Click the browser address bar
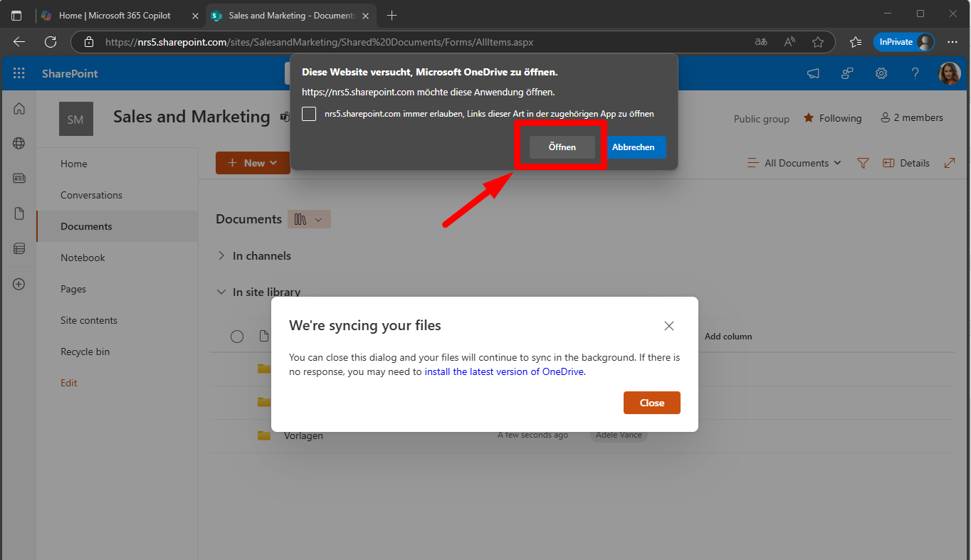The image size is (971, 560). point(427,42)
